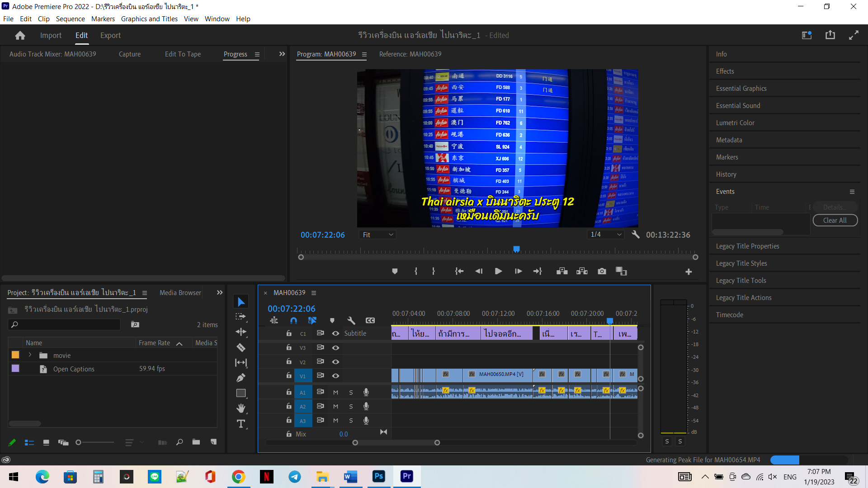Click the Extract button
Image resolution: width=868 pixels, height=488 pixels.
point(582,271)
